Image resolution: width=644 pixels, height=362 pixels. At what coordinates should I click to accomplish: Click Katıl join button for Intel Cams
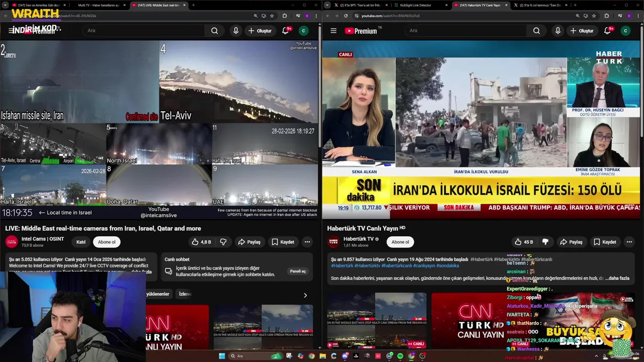click(x=81, y=242)
